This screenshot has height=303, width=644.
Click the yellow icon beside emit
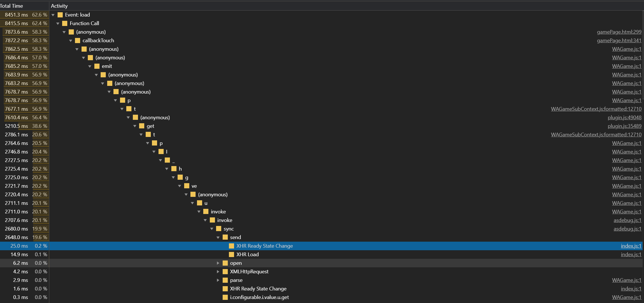tap(97, 66)
